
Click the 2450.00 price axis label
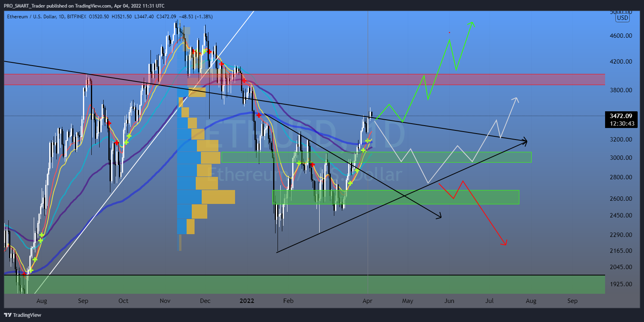tap(621, 215)
